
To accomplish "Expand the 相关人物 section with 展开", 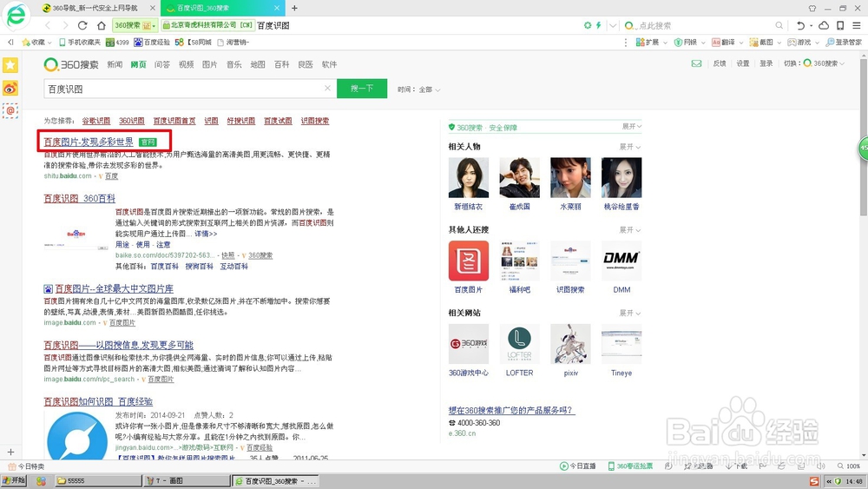I will [x=630, y=147].
